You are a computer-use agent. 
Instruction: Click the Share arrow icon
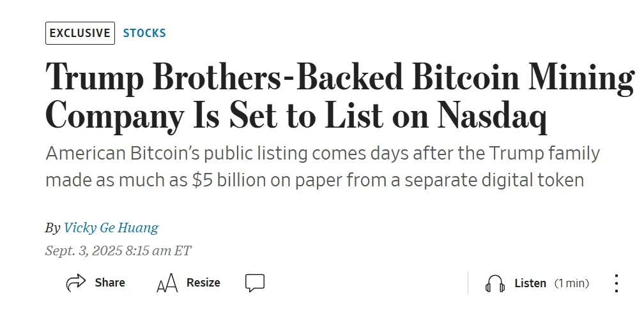(76, 283)
